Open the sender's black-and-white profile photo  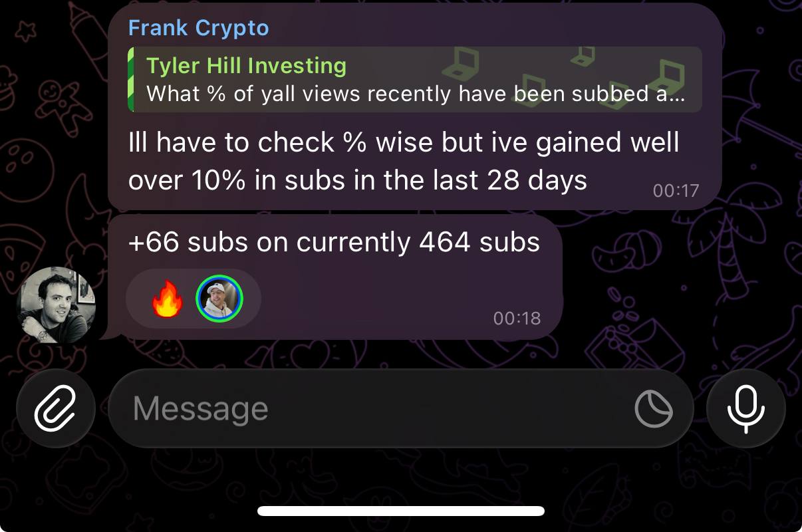[57, 305]
